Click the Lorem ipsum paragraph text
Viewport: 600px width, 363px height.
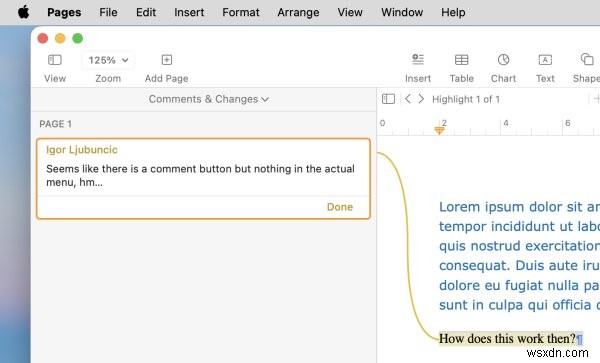coord(519,256)
